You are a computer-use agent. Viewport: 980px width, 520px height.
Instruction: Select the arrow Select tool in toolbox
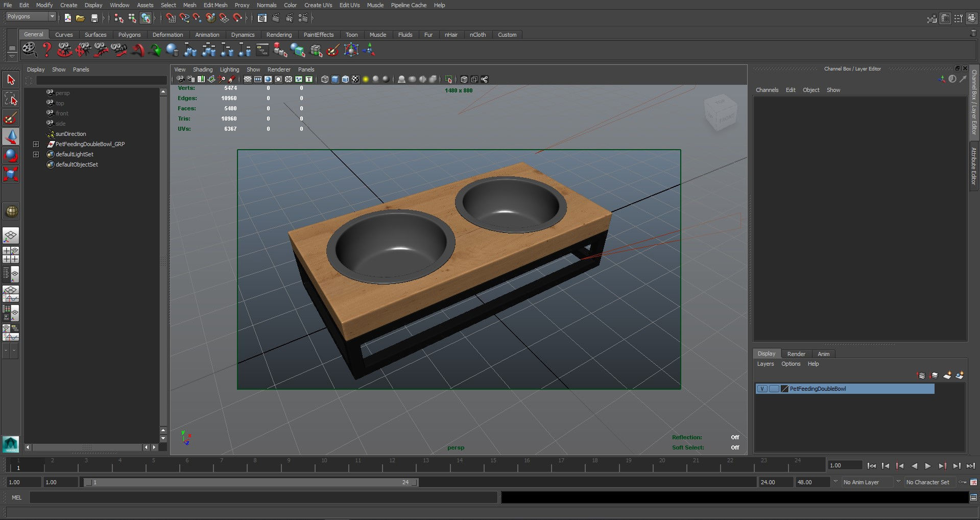click(11, 80)
